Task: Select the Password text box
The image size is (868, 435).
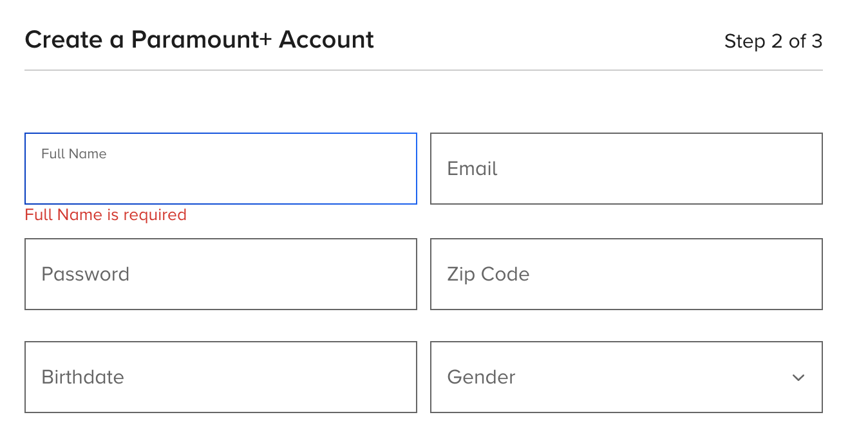Action: (220, 274)
